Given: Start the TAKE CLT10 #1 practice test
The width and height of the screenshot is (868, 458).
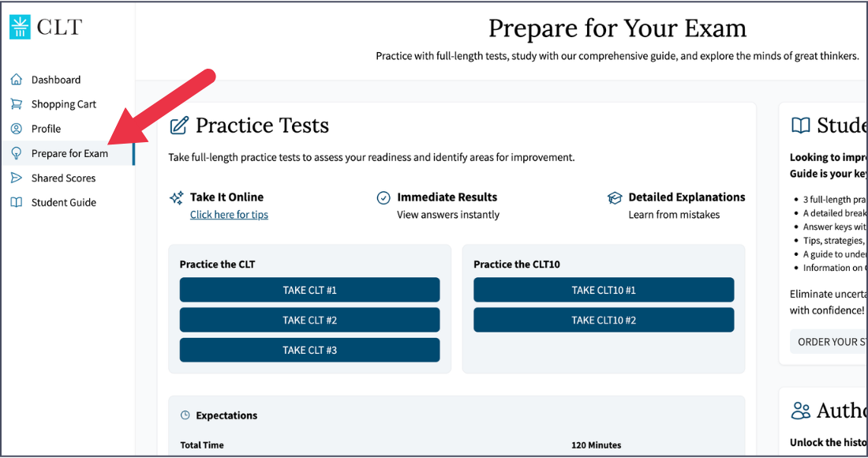Looking at the screenshot, I should pyautogui.click(x=604, y=290).
